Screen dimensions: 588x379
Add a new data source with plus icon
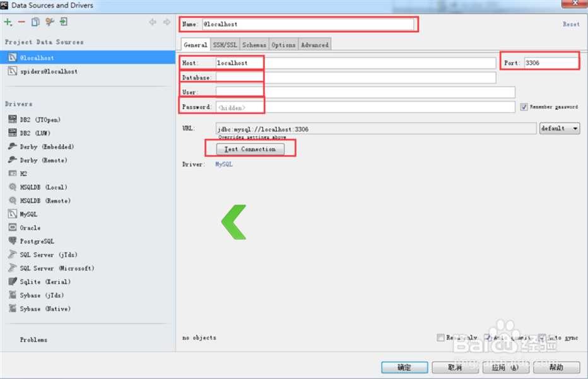(8, 22)
